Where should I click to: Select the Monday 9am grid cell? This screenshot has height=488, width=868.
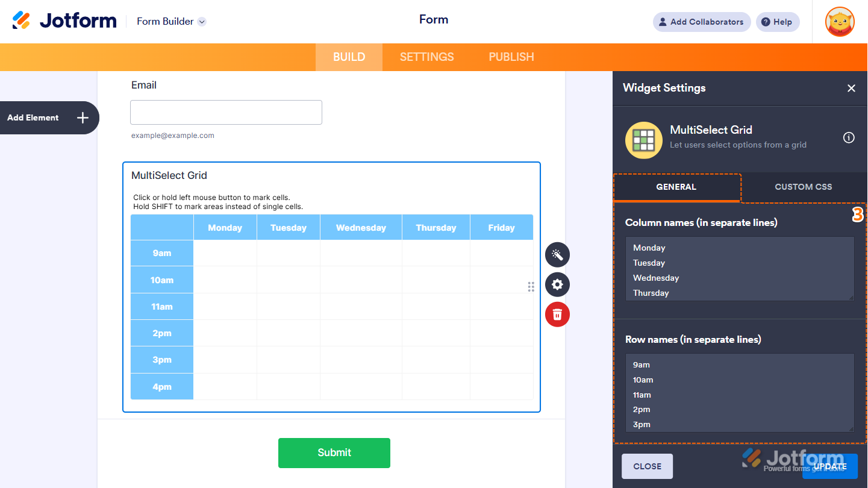(x=225, y=253)
